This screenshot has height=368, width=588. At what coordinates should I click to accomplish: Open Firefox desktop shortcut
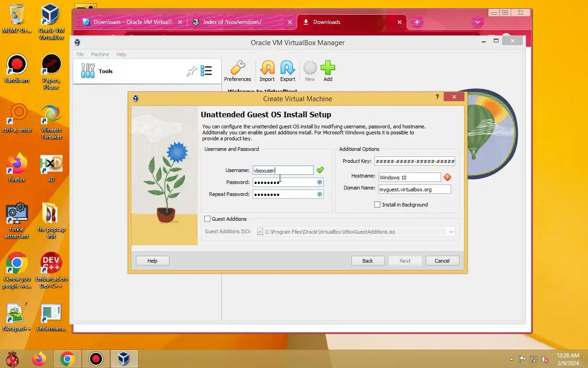[17, 167]
